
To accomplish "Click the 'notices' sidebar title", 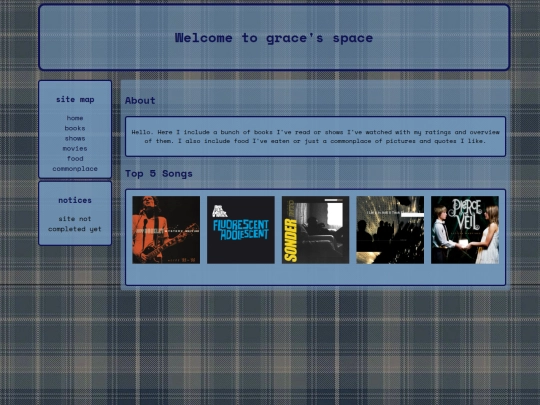I will click(x=75, y=200).
